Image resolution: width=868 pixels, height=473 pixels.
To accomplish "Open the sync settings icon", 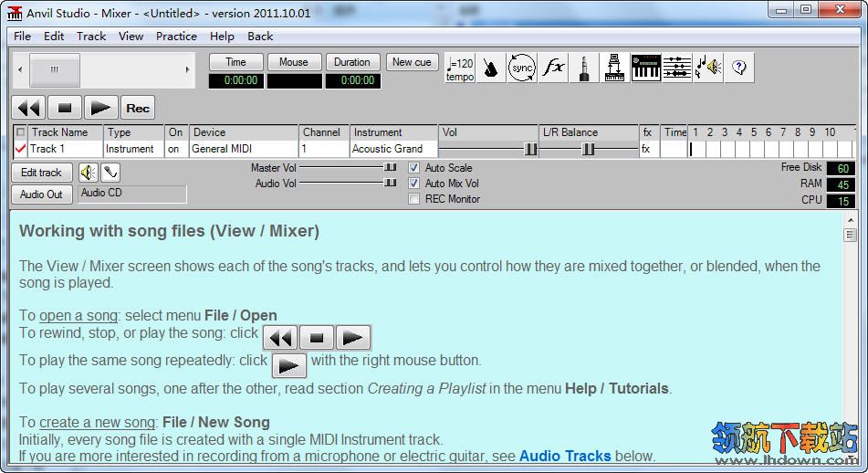I will 521,68.
